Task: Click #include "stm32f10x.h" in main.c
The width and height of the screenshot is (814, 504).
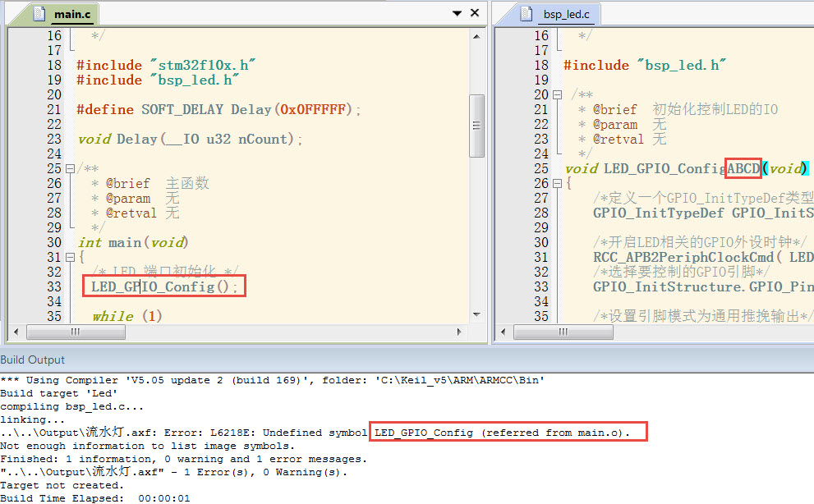Action: (x=166, y=66)
